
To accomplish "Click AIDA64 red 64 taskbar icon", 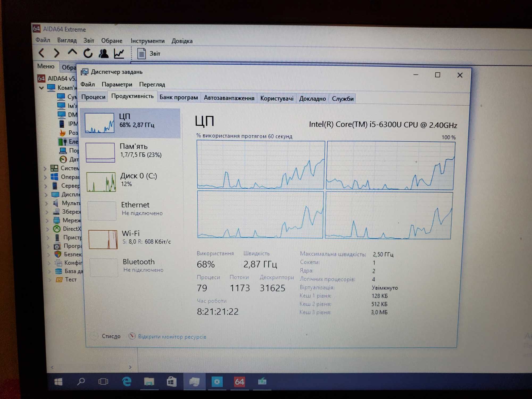I will (239, 382).
